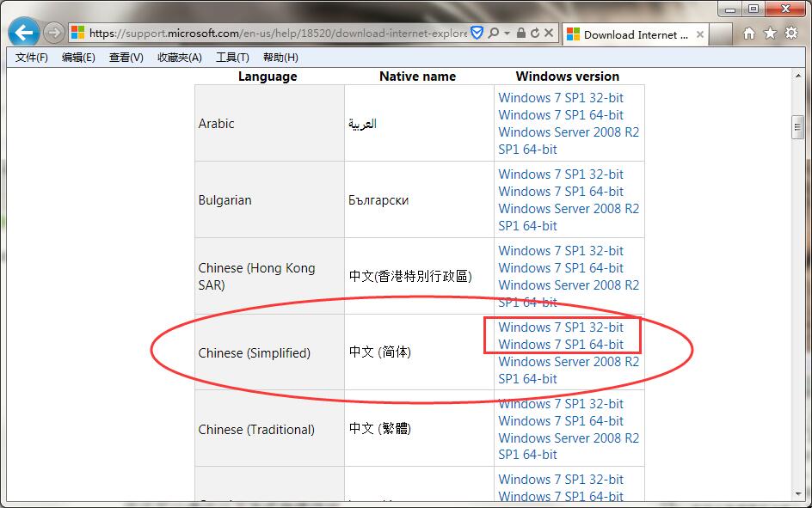Open the tracking protection shield icon

tap(477, 34)
